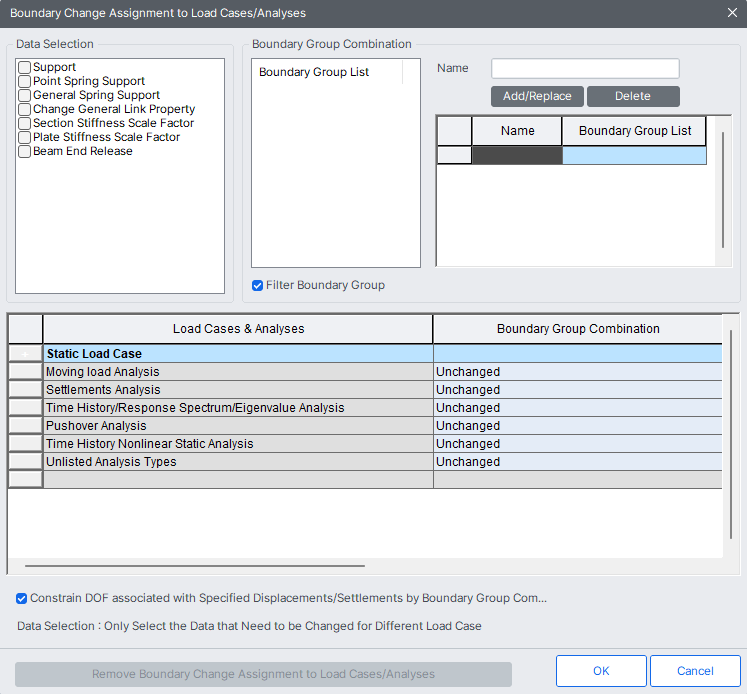Tick General Spring Support checkbox
747x694 pixels.
click(24, 95)
